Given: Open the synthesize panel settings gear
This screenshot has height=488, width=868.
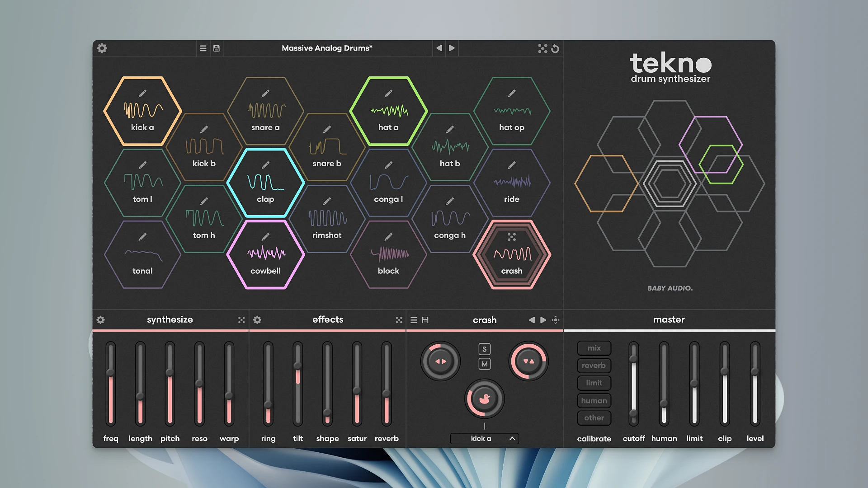Looking at the screenshot, I should coord(100,319).
